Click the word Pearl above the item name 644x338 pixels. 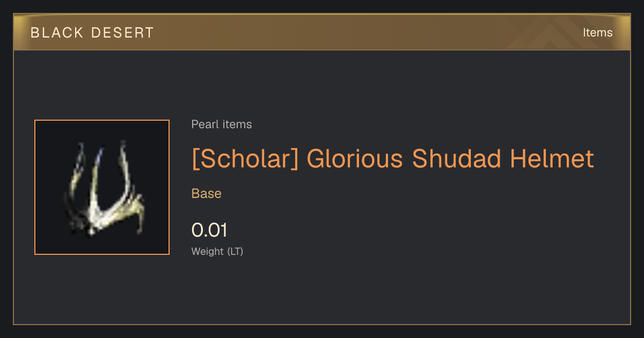coord(203,124)
